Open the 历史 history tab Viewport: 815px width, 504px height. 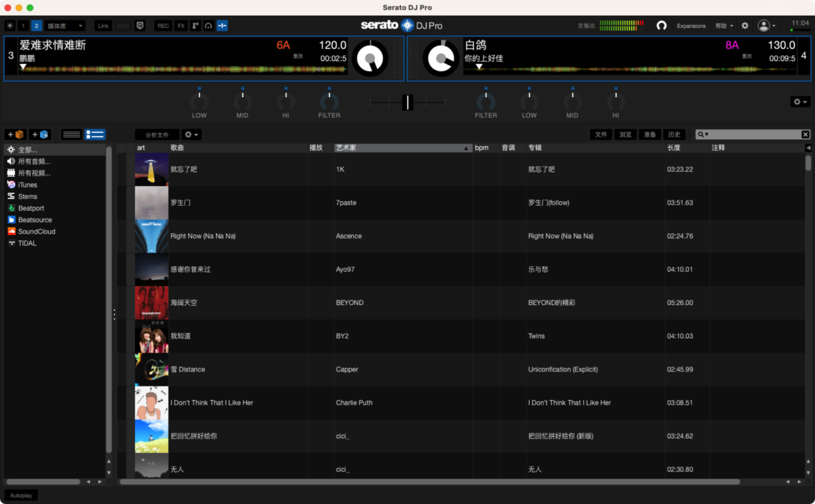tap(673, 134)
